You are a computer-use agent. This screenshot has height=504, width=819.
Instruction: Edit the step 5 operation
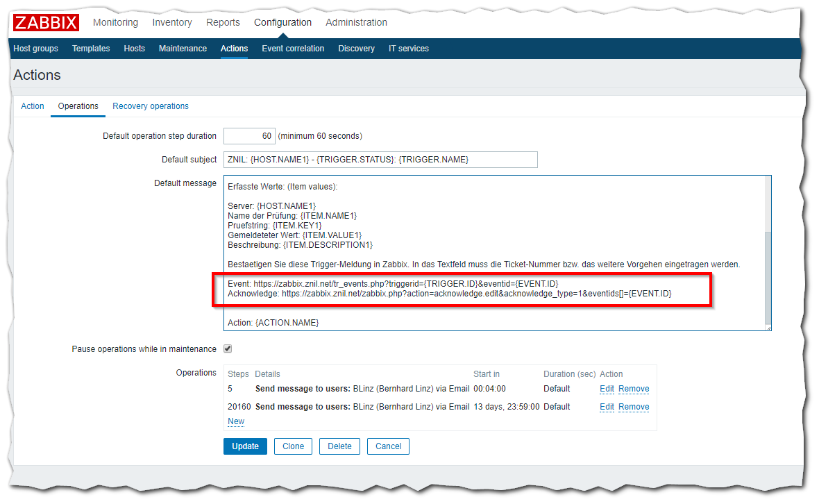tap(607, 389)
